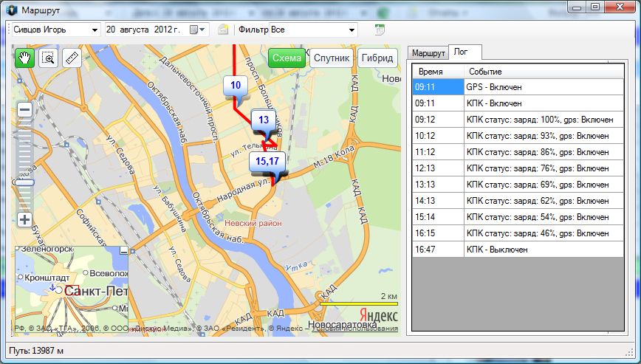
Task: Click the 12:13 time cell
Action: coord(438,168)
